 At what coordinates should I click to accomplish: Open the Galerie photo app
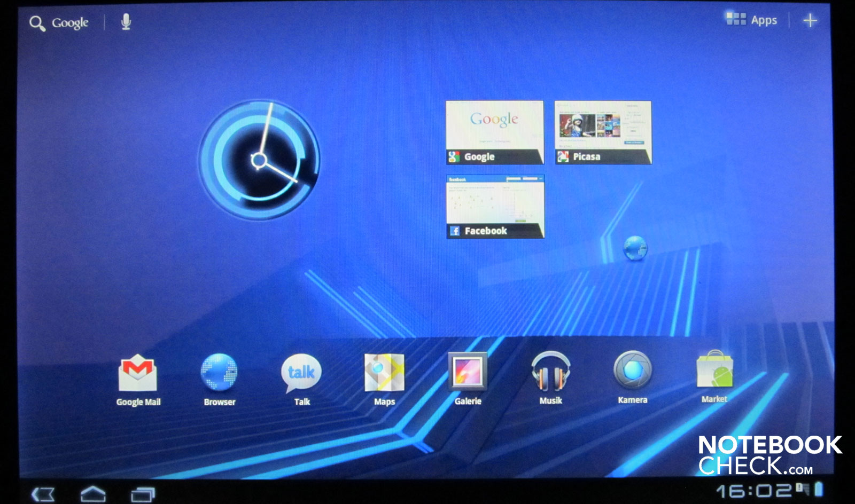468,379
